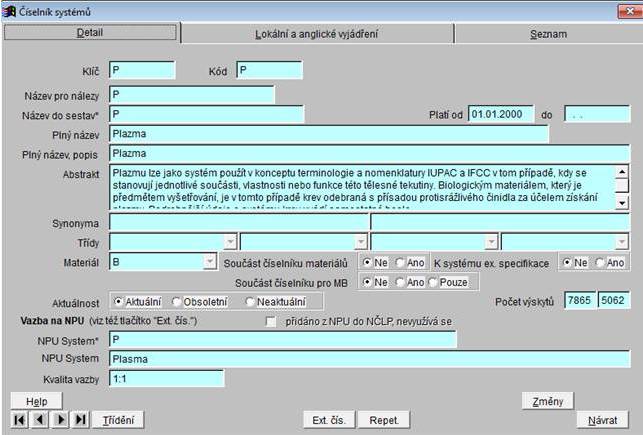The height and width of the screenshot is (435, 643).
Task: Expand the third Třídy combo box
Action: (x=490, y=242)
